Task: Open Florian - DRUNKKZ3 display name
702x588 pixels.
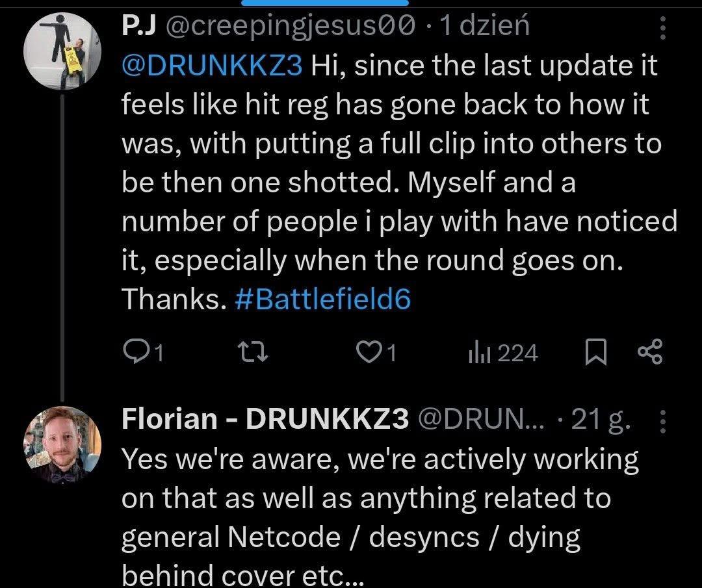Action: click(x=265, y=420)
